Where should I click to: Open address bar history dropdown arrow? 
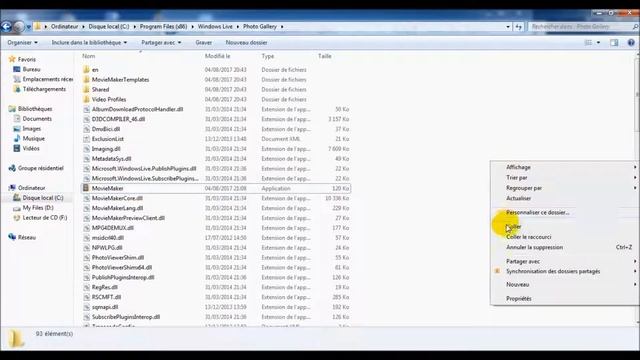coord(508,27)
